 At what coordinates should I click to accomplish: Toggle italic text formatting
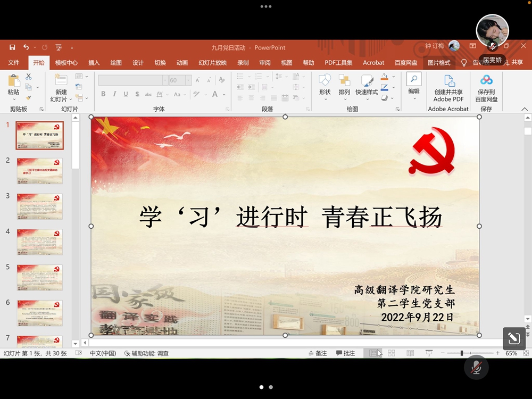point(114,94)
